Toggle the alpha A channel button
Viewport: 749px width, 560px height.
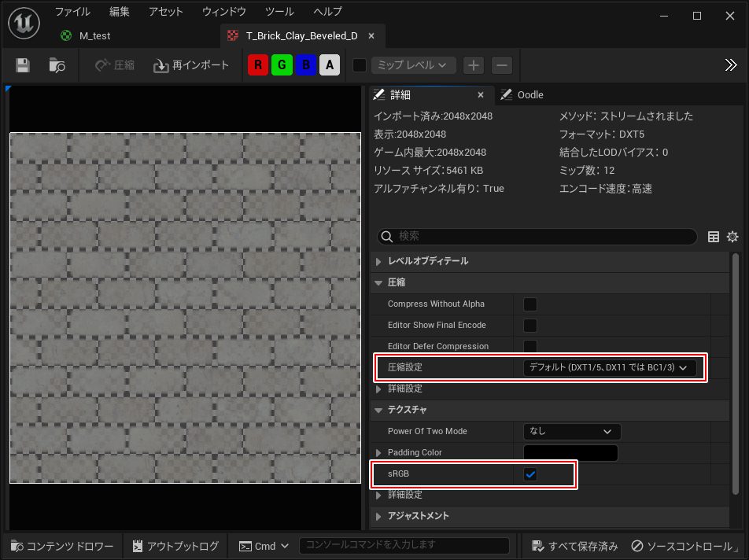pyautogui.click(x=330, y=65)
